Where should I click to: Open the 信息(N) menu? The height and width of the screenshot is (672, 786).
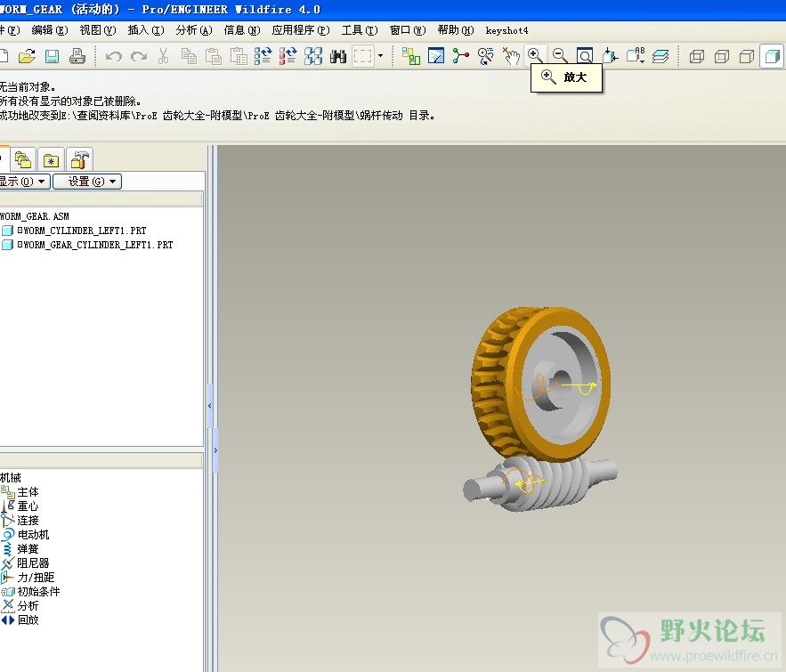[x=242, y=30]
